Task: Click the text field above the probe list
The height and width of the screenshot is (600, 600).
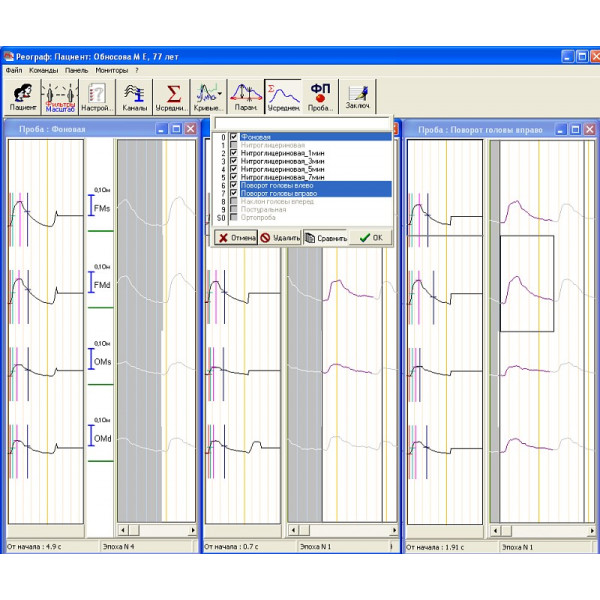Action: pos(302,123)
